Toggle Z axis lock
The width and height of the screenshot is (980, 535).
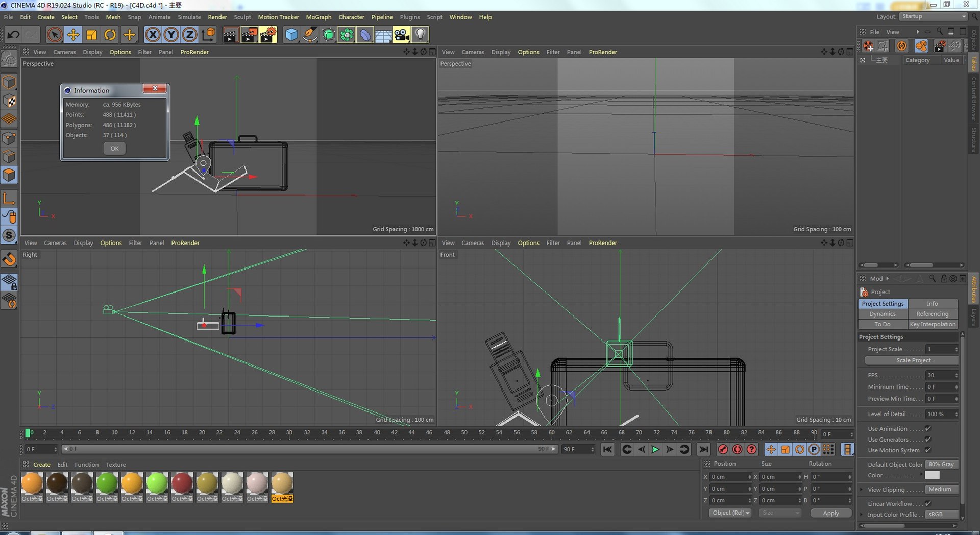[x=189, y=35]
